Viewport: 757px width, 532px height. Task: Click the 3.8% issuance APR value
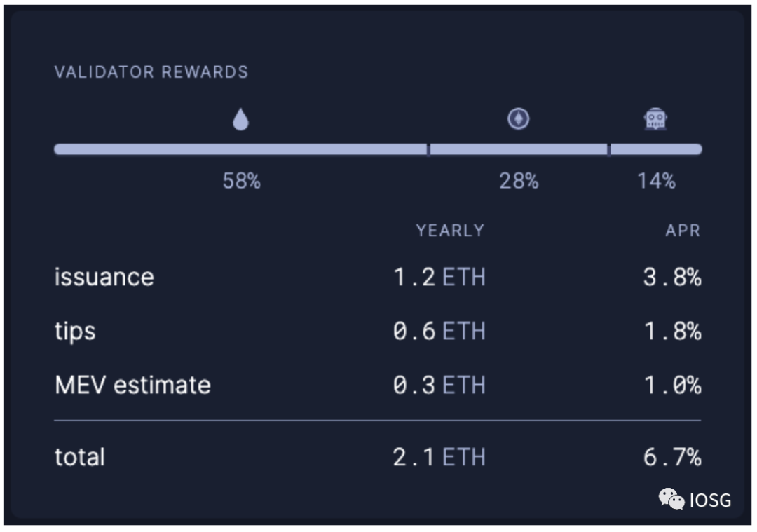(672, 277)
